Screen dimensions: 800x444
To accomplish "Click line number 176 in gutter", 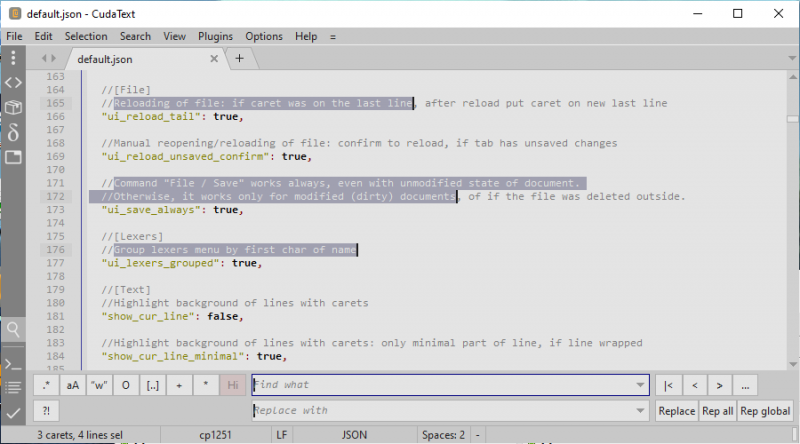I will point(56,250).
